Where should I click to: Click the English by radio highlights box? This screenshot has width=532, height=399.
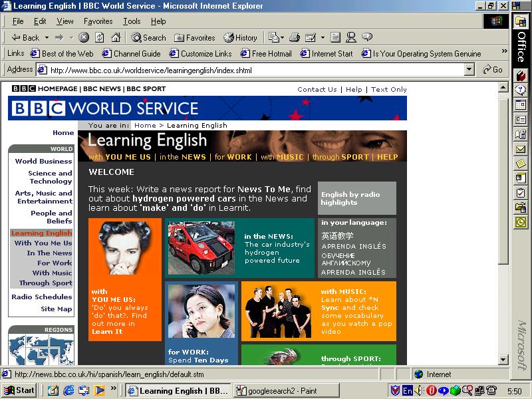point(357,198)
